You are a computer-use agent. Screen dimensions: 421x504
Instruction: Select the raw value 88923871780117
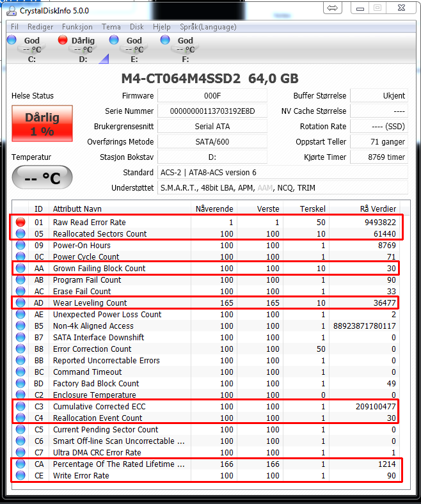point(365,326)
